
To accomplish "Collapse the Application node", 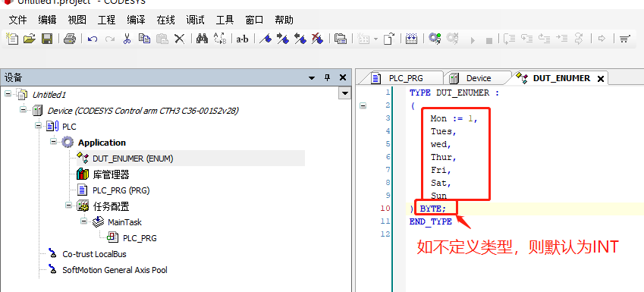I will tap(53, 142).
